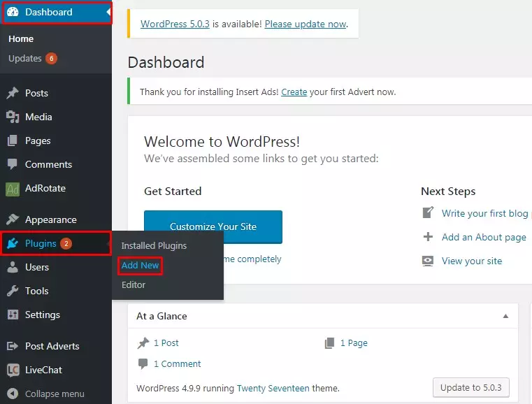
Task: Collapse the admin sidebar menu
Action: point(46,394)
